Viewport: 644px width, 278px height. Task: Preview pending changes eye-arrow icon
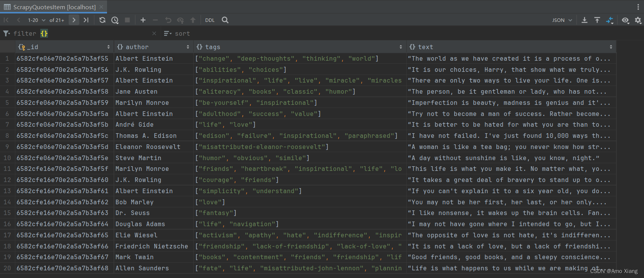click(181, 20)
